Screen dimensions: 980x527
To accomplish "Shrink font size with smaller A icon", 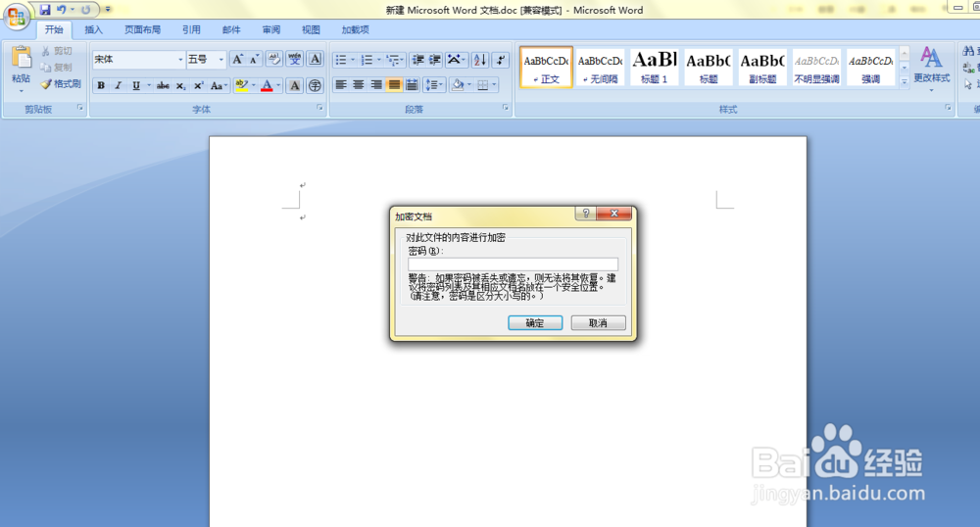I will [x=255, y=60].
